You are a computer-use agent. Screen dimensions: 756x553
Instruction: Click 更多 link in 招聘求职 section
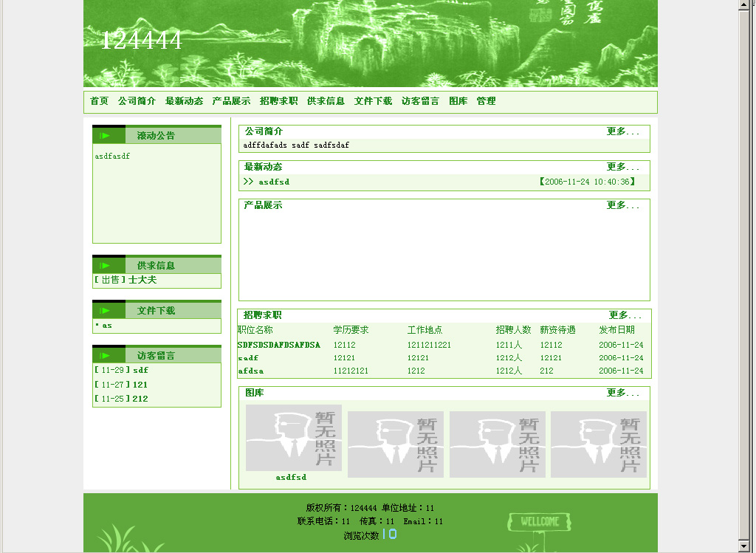tap(625, 315)
